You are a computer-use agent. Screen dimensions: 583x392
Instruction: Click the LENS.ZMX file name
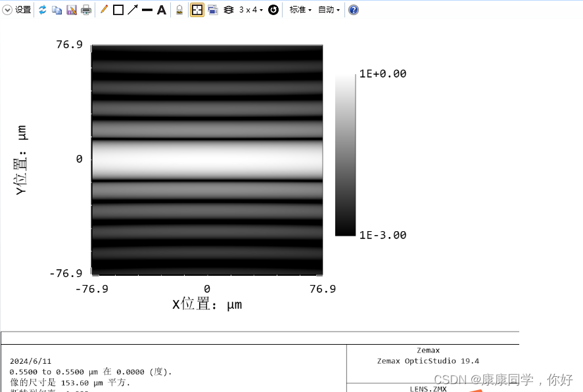point(428,389)
